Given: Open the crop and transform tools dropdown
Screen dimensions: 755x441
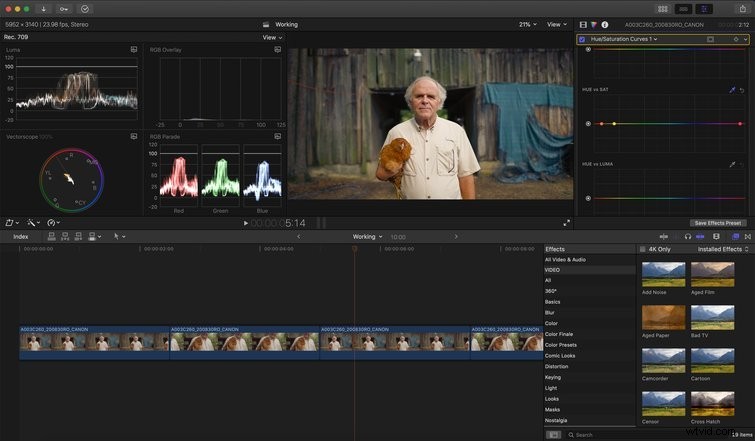Looking at the screenshot, I should (12, 223).
